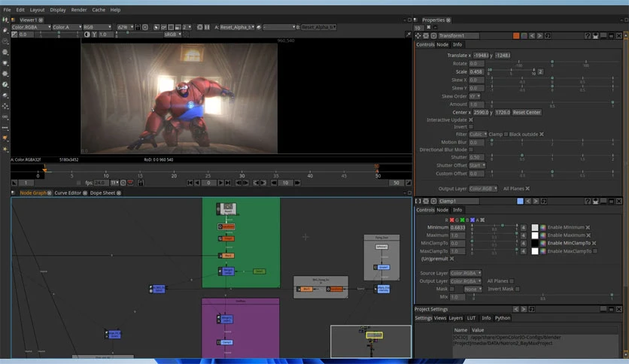The image size is (629, 364).
Task: Click the yellow node in the navigator thumbnail
Action: tap(374, 335)
